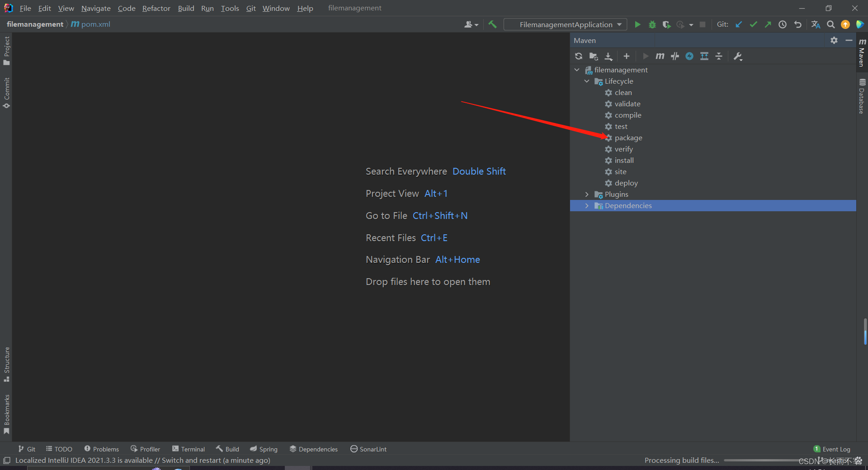Toggle Skip Tests mode lightning icon

pyautogui.click(x=689, y=56)
